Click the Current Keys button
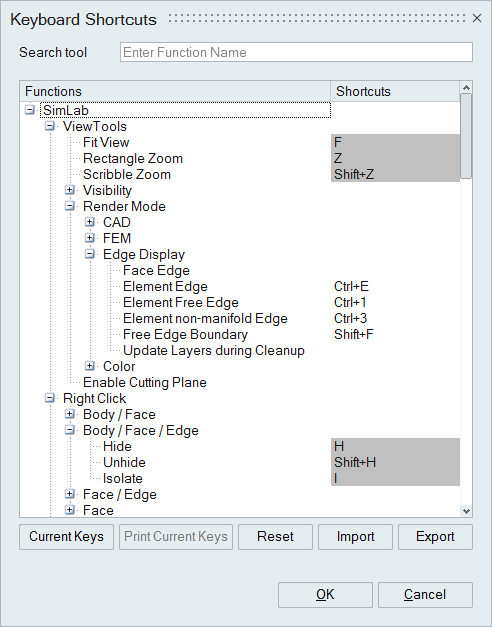Screen dimensions: 492x627 (66, 537)
